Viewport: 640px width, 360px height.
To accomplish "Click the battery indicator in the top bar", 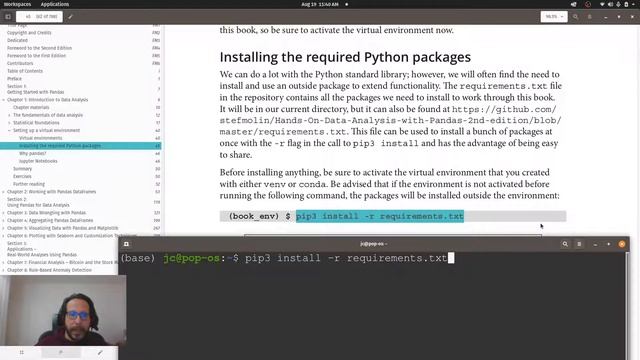I will point(626,4).
